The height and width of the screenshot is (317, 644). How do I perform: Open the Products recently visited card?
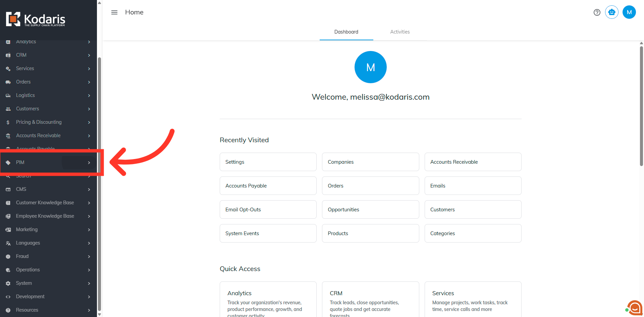pyautogui.click(x=370, y=233)
